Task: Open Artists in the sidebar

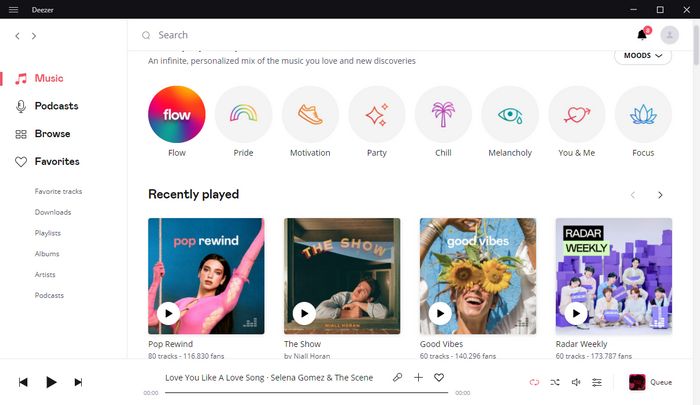Action: pos(45,275)
